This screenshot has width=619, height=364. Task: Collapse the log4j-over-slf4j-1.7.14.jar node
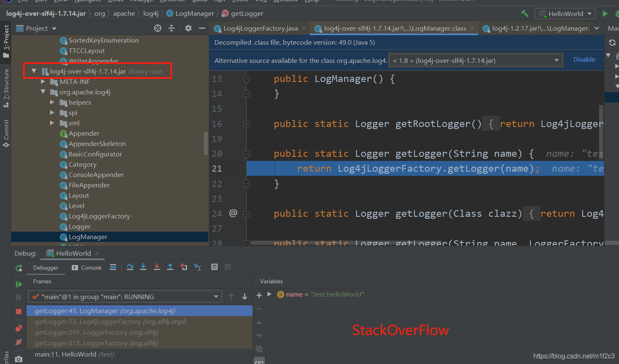coord(34,71)
